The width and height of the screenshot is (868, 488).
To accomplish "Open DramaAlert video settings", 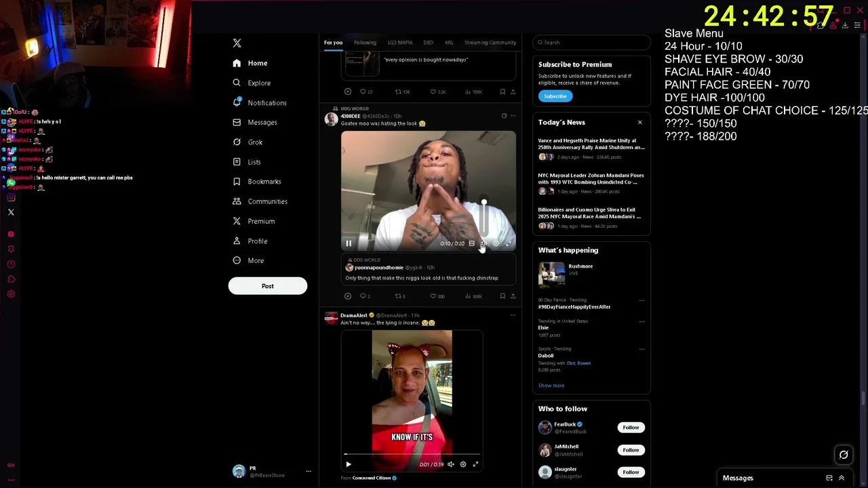I will coord(463,464).
